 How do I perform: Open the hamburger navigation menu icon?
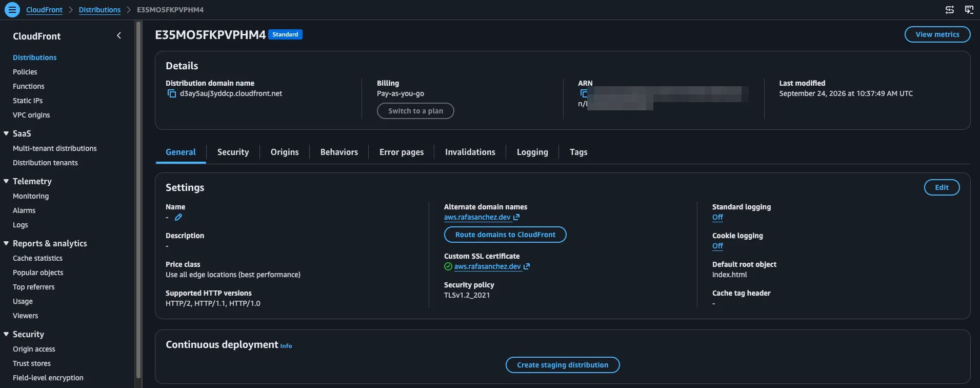coord(12,10)
